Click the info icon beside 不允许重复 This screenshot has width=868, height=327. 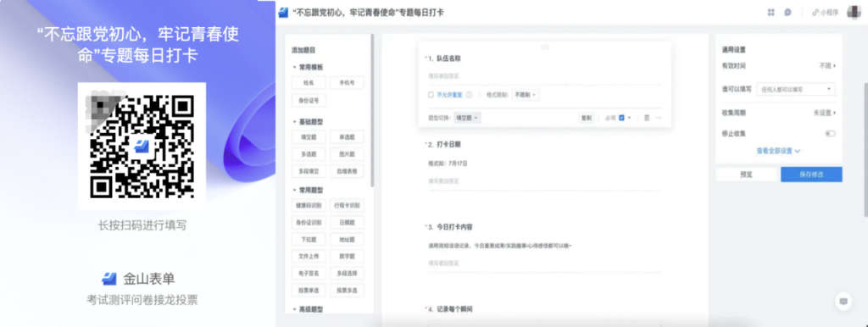pos(469,95)
